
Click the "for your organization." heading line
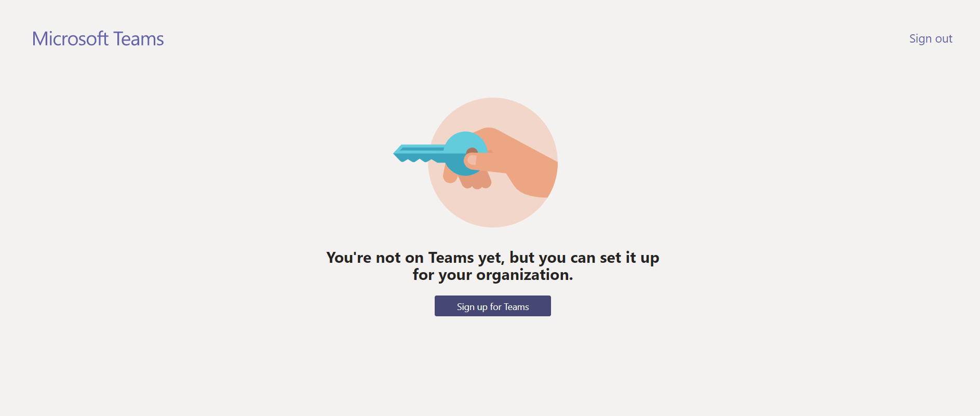click(x=493, y=275)
